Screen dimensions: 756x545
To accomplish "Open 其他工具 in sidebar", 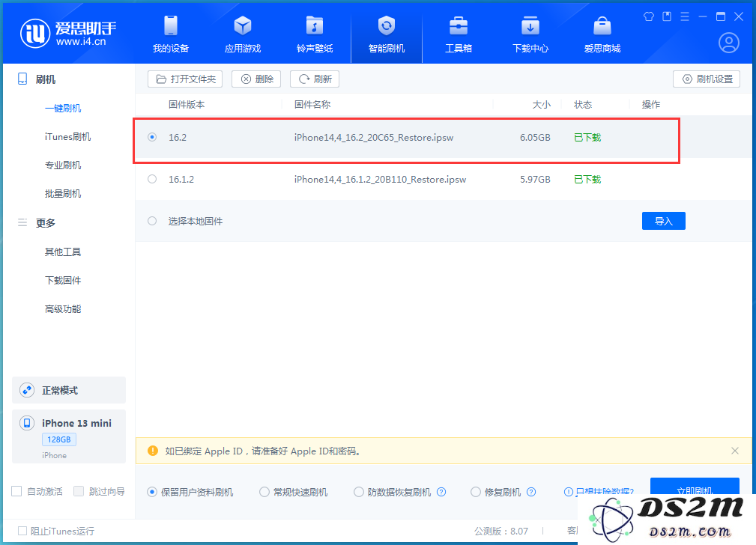I will pos(63,252).
